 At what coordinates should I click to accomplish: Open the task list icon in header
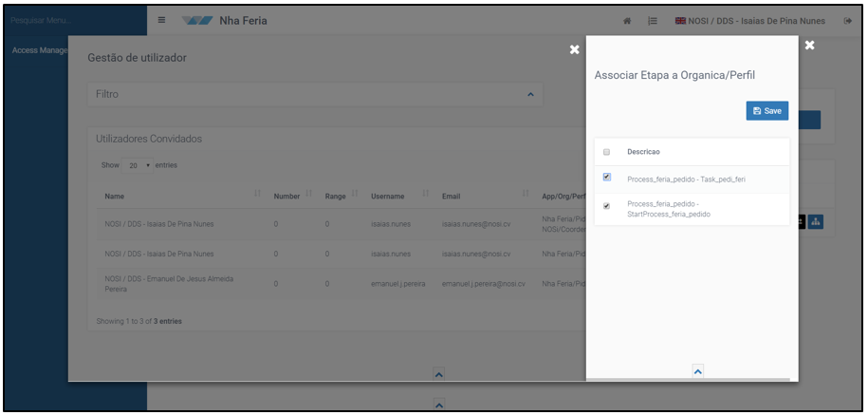pos(653,21)
